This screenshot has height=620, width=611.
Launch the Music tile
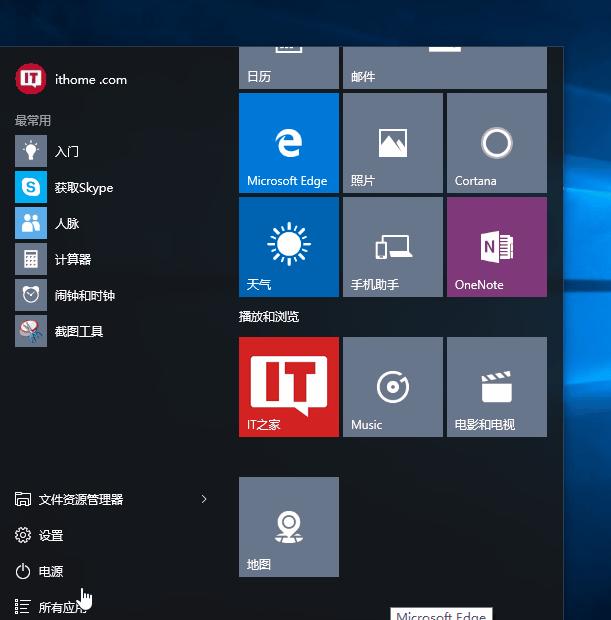pyautogui.click(x=393, y=387)
